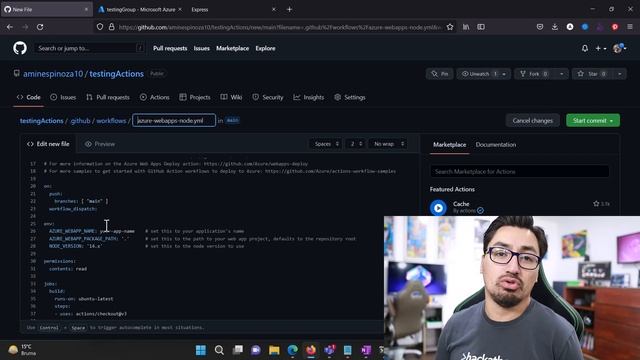
Task: Select the Documentation sidebar tab
Action: pos(496,144)
